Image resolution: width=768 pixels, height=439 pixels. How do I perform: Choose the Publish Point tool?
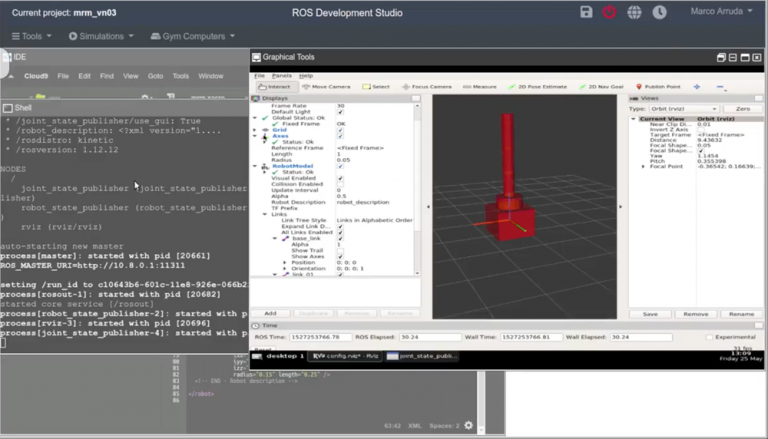[x=658, y=87]
